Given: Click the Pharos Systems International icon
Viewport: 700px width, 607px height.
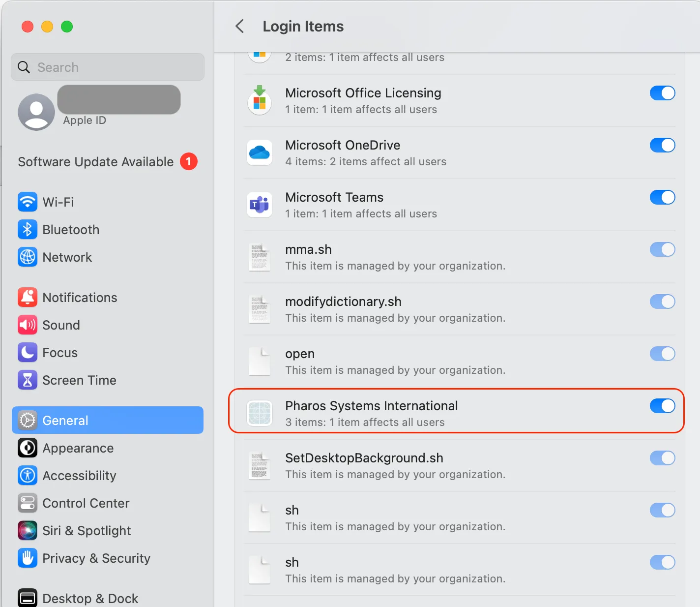Looking at the screenshot, I should (x=260, y=413).
